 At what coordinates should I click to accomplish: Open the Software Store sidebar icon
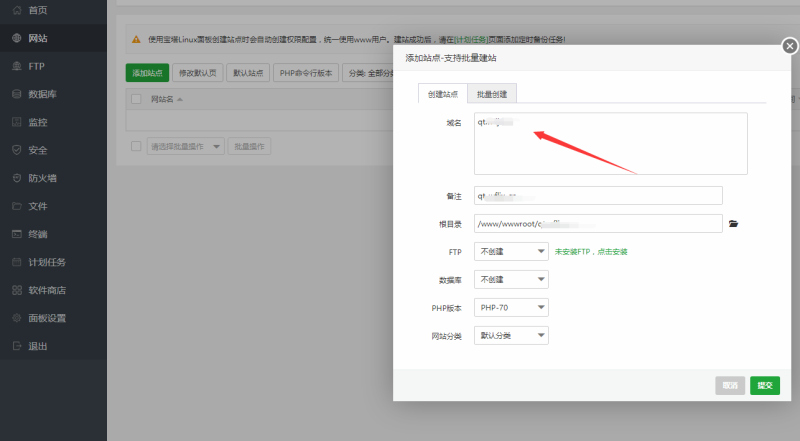tap(17, 290)
